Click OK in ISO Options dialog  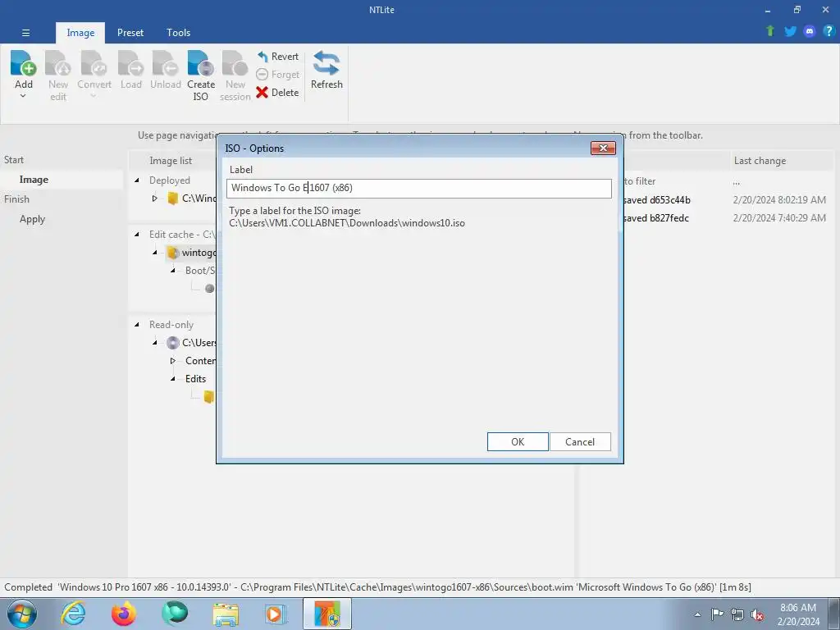point(518,442)
